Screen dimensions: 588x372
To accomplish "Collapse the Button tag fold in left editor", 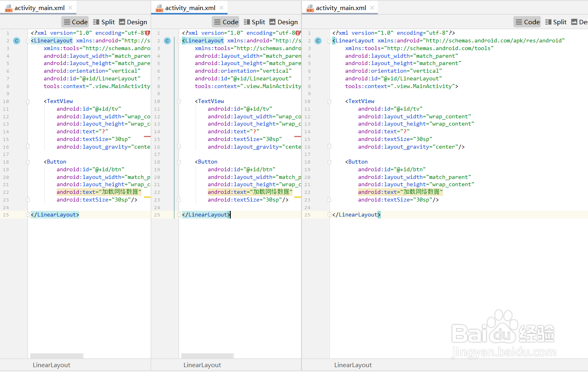I will [x=28, y=162].
